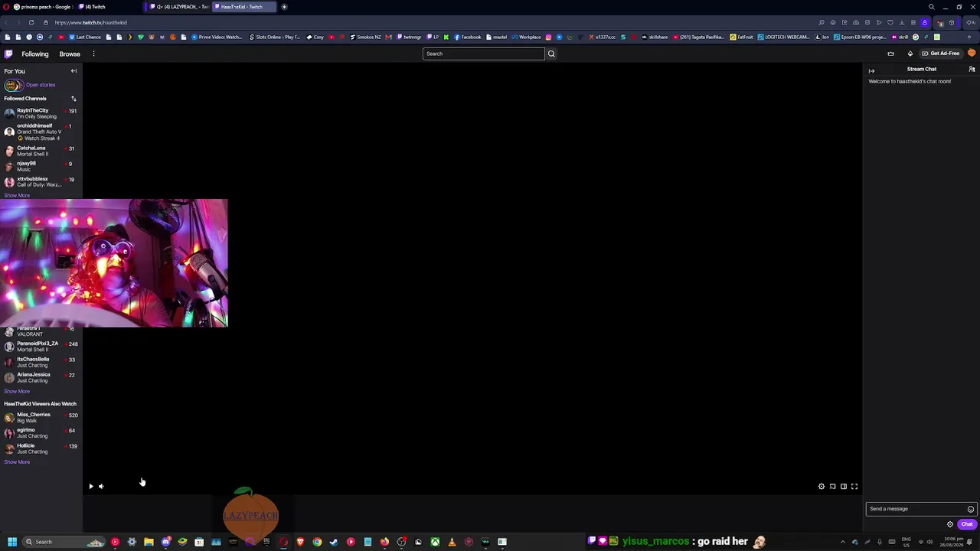The width and height of the screenshot is (980, 551).
Task: Open a new browser tab
Action: point(284,7)
